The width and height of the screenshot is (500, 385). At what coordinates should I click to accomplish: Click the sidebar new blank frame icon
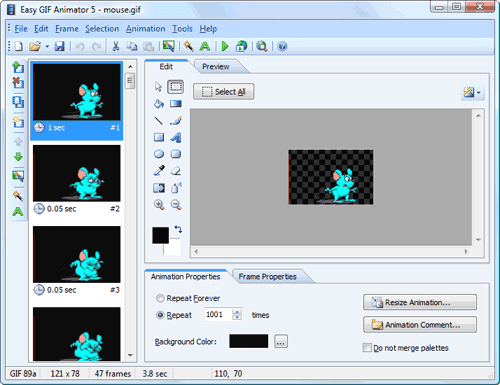pyautogui.click(x=18, y=122)
